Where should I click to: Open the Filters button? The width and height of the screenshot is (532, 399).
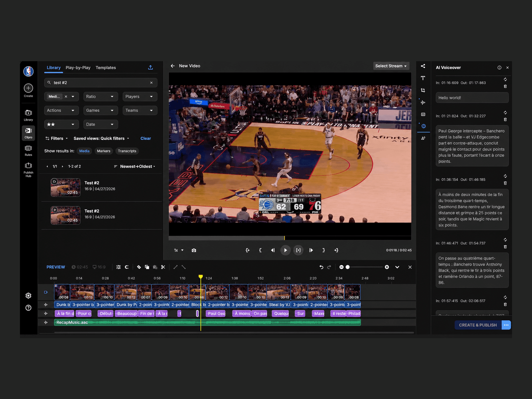pyautogui.click(x=57, y=138)
